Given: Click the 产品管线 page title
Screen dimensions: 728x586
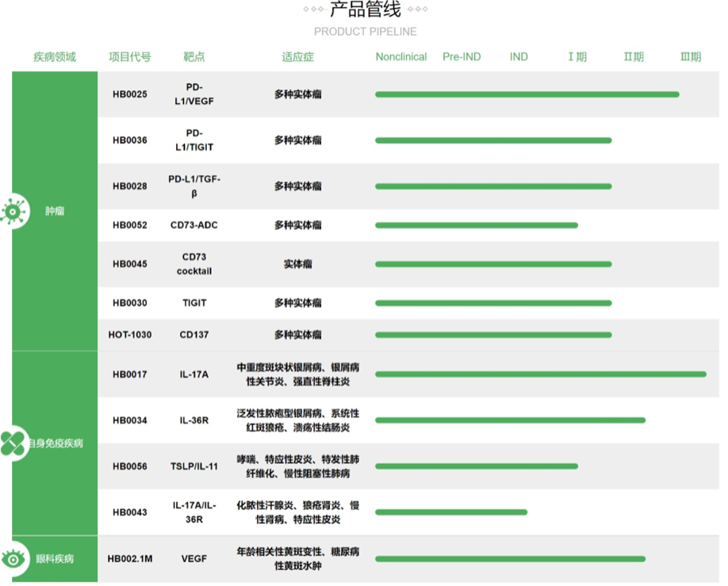Looking at the screenshot, I should (x=365, y=10).
